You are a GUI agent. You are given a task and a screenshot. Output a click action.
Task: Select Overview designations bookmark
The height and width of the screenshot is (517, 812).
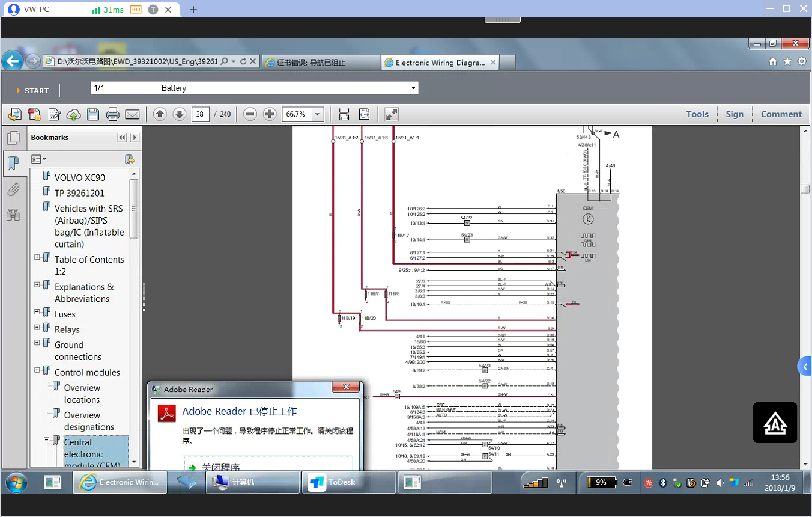pyautogui.click(x=89, y=421)
